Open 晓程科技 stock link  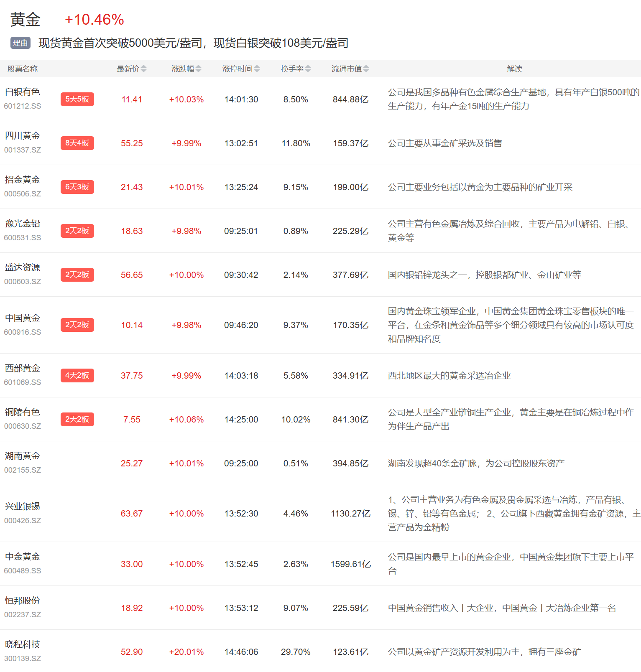(23, 645)
